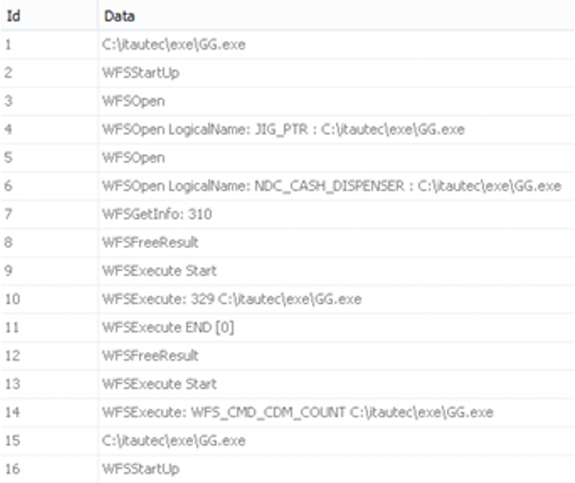The image size is (575, 483).
Task: Select the WFSStartUp row with Id 16
Action: (x=288, y=469)
